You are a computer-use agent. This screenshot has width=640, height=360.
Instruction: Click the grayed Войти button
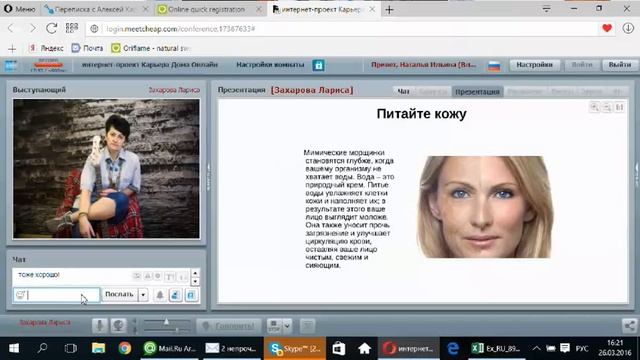582,65
